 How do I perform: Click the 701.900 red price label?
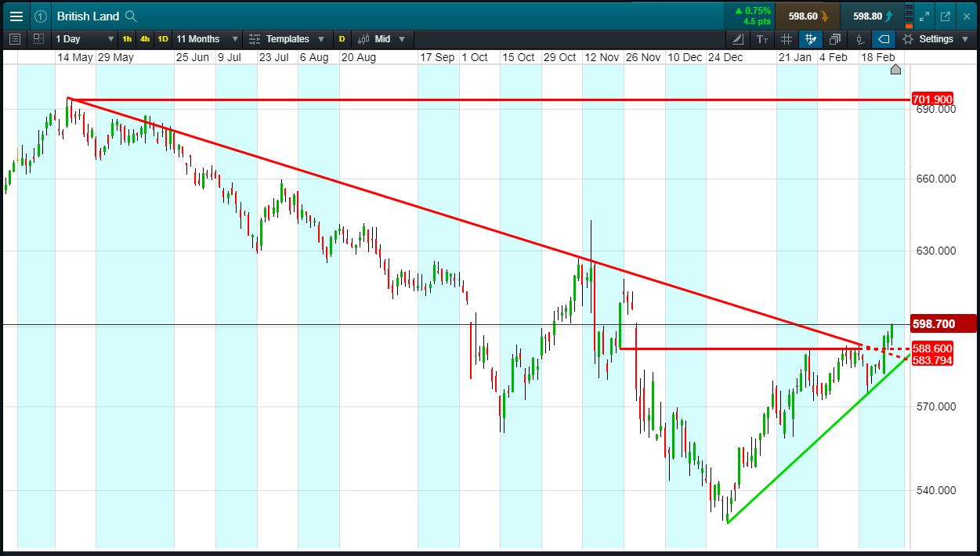point(932,99)
